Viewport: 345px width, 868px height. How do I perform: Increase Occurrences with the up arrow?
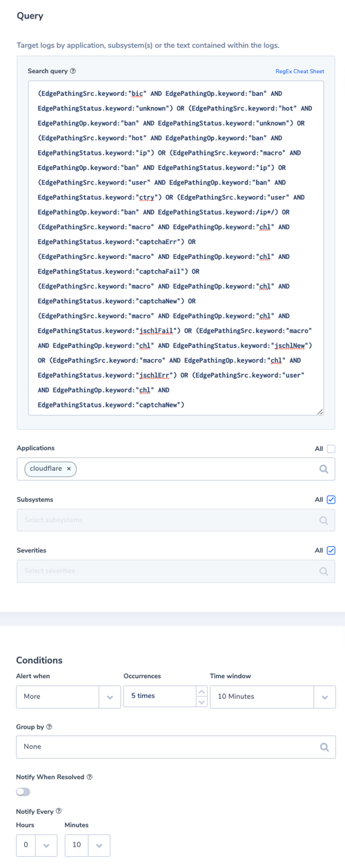click(x=201, y=691)
